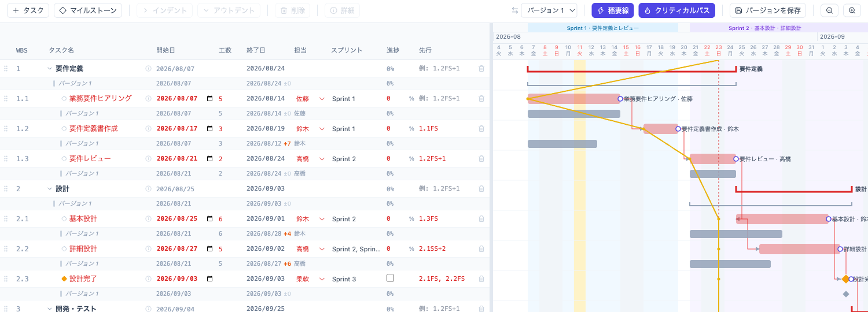
Task: Open info icon for 要件レビュー
Action: click(148, 159)
